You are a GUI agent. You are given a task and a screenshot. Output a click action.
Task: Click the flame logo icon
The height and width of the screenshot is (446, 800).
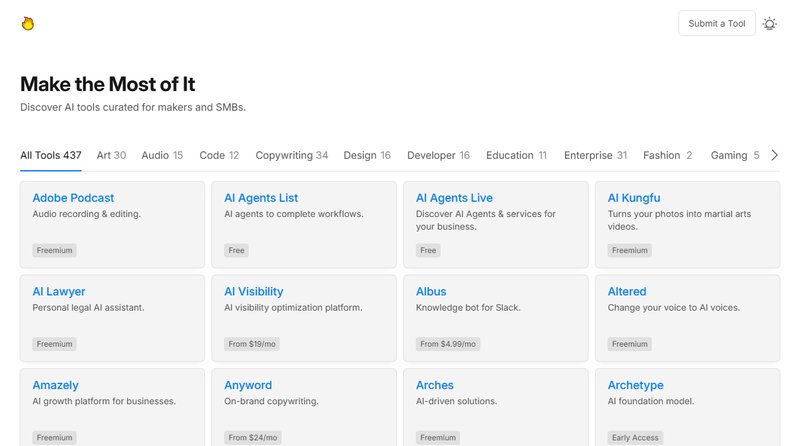pyautogui.click(x=28, y=23)
